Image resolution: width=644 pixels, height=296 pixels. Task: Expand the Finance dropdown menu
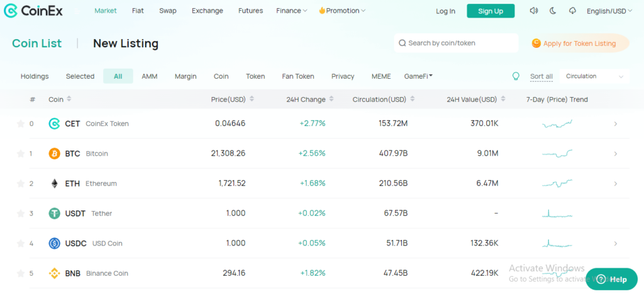292,11
